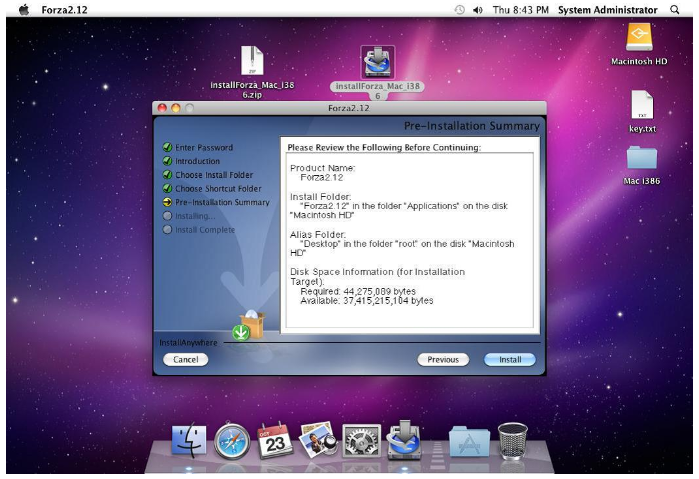Open the Applications folder stack in Dock
This screenshot has height=479, width=699.
pyautogui.click(x=469, y=442)
